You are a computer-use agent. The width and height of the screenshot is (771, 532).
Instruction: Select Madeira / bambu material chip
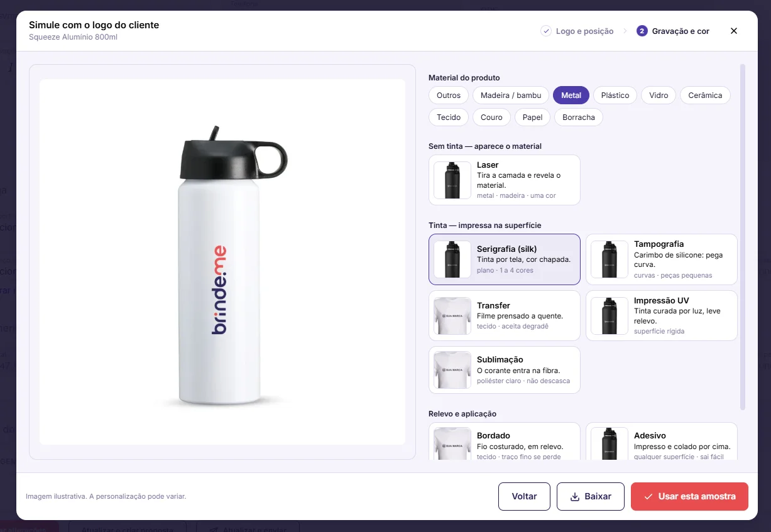[511, 95]
